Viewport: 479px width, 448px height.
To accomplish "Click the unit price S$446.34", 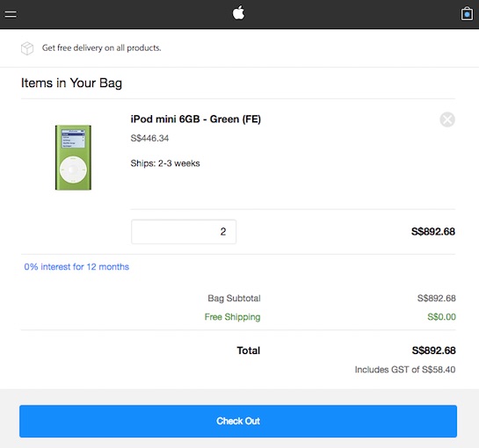I will coord(149,138).
